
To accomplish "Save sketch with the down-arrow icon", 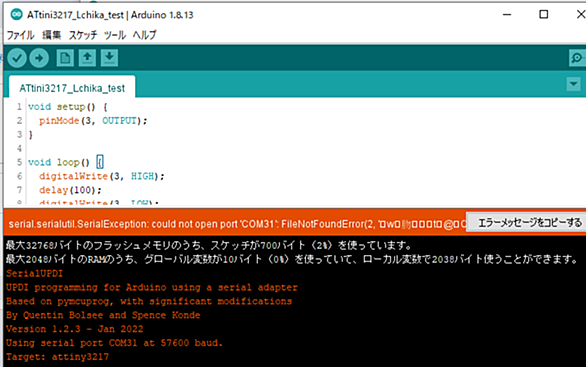I will (x=109, y=58).
